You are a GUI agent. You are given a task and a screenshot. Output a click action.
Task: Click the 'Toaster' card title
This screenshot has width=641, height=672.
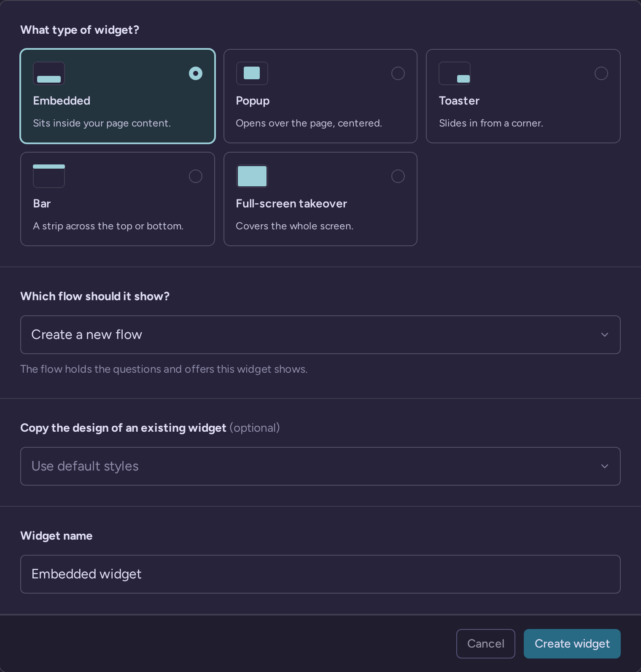tap(459, 101)
